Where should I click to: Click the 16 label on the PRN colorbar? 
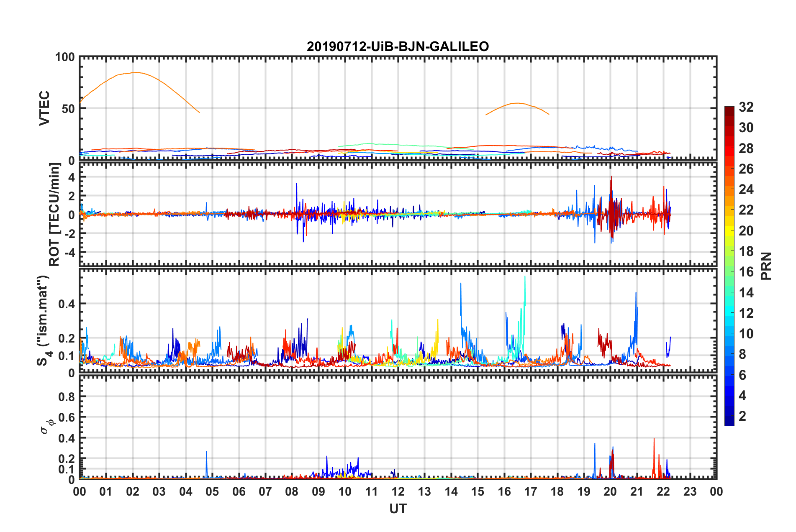(x=746, y=272)
